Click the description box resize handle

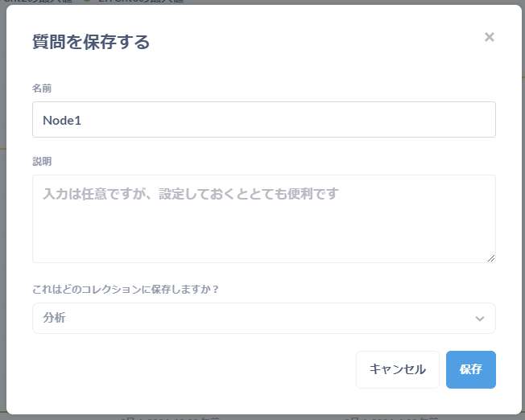pos(490,257)
